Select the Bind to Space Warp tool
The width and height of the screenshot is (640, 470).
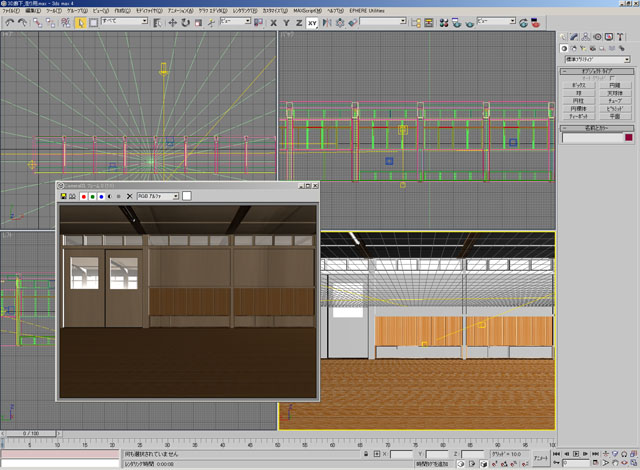(65, 23)
